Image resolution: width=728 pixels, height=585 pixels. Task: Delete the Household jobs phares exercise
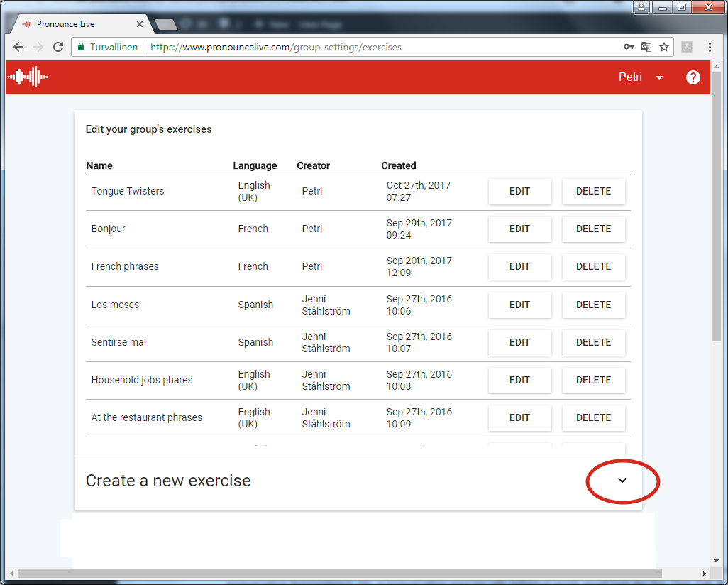pyautogui.click(x=593, y=380)
